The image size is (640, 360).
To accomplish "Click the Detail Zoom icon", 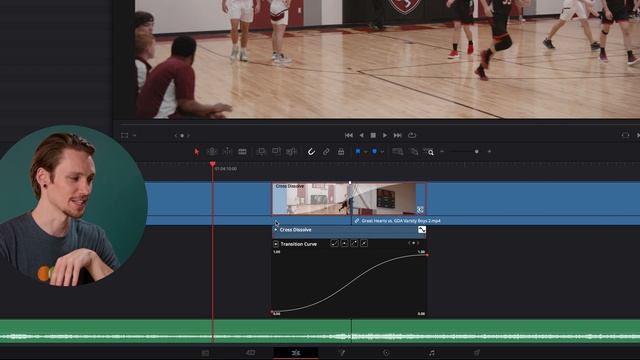I will [x=413, y=152].
